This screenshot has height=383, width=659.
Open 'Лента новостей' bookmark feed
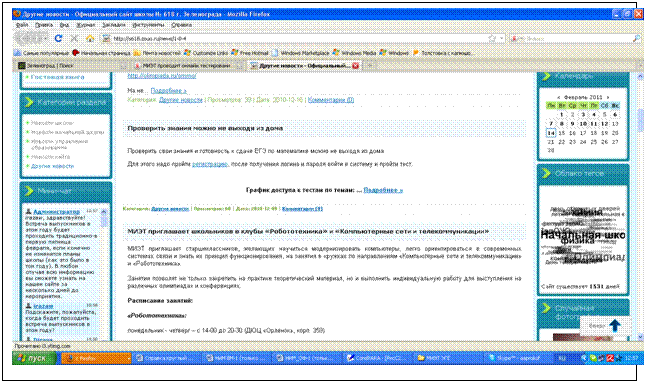157,53
